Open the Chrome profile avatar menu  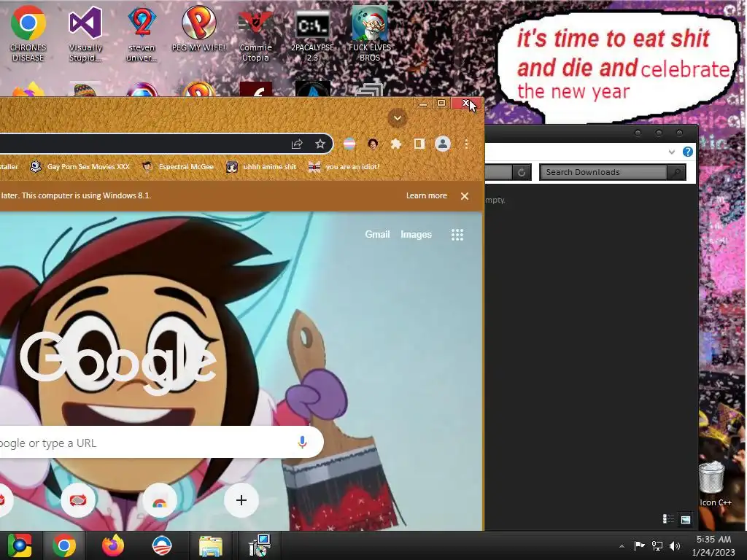click(x=443, y=144)
